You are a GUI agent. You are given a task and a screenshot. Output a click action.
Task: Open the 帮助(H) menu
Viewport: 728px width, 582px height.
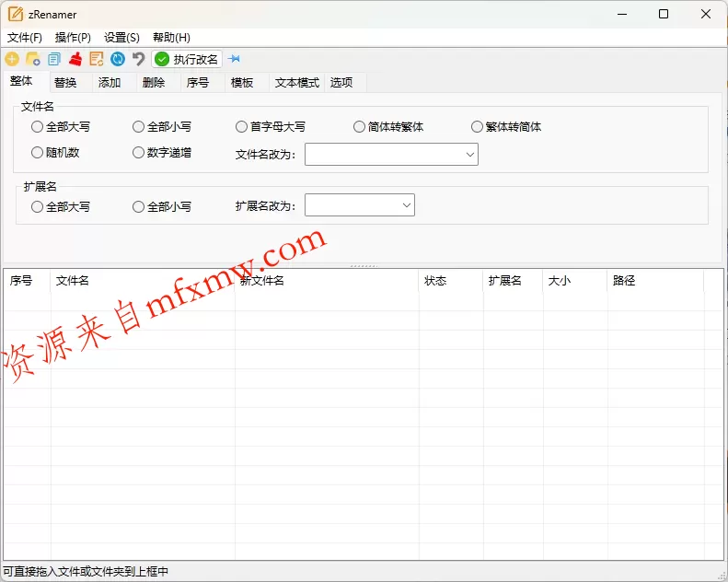pos(171,37)
